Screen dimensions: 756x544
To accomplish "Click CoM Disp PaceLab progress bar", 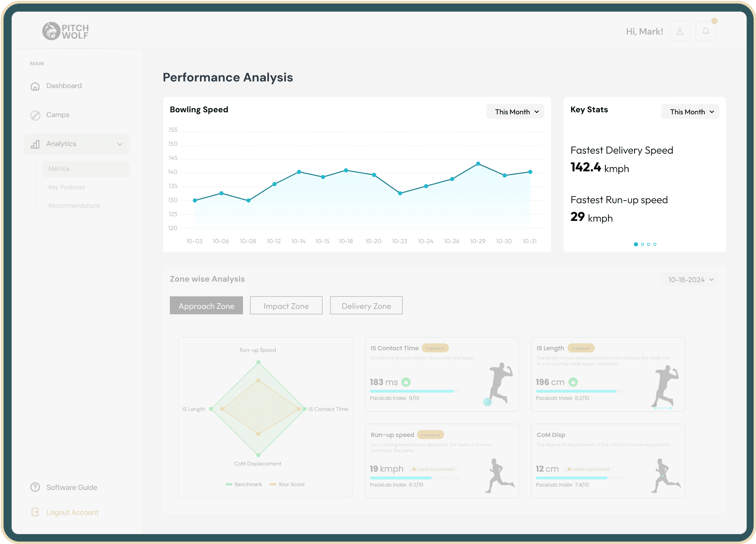I will (x=581, y=478).
